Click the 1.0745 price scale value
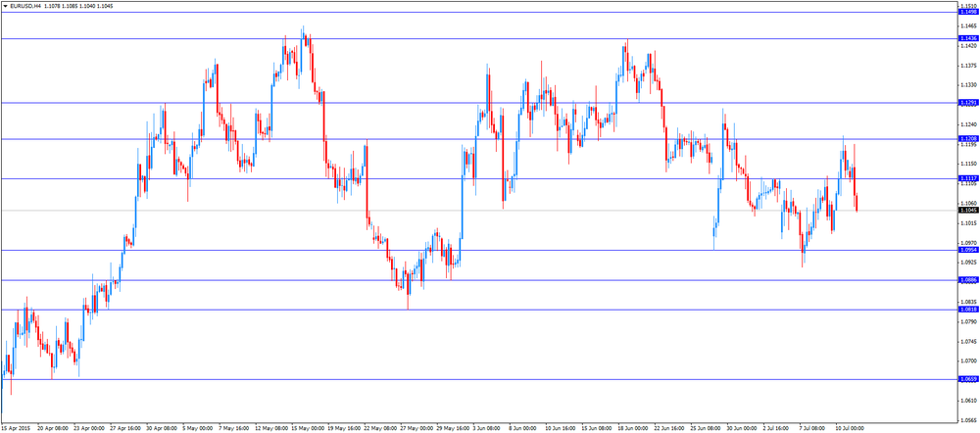 (967, 341)
